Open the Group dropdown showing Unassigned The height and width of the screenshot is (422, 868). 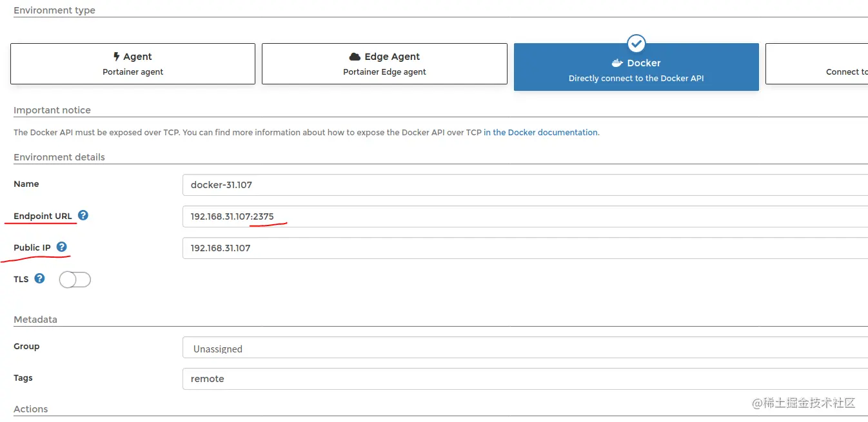tap(525, 347)
